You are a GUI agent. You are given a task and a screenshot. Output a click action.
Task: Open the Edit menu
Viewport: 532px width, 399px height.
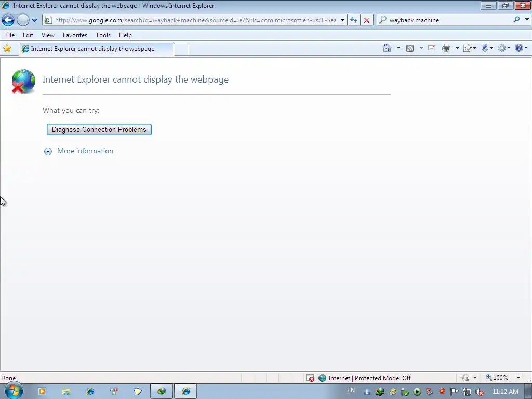pos(28,35)
